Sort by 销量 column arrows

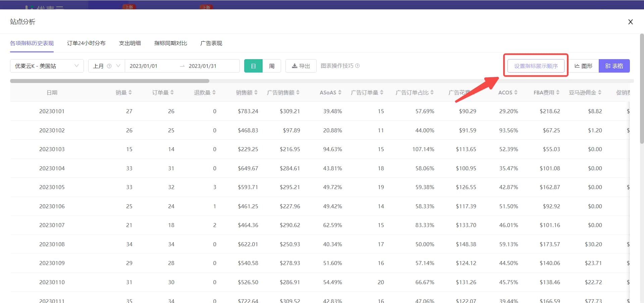pyautogui.click(x=130, y=92)
